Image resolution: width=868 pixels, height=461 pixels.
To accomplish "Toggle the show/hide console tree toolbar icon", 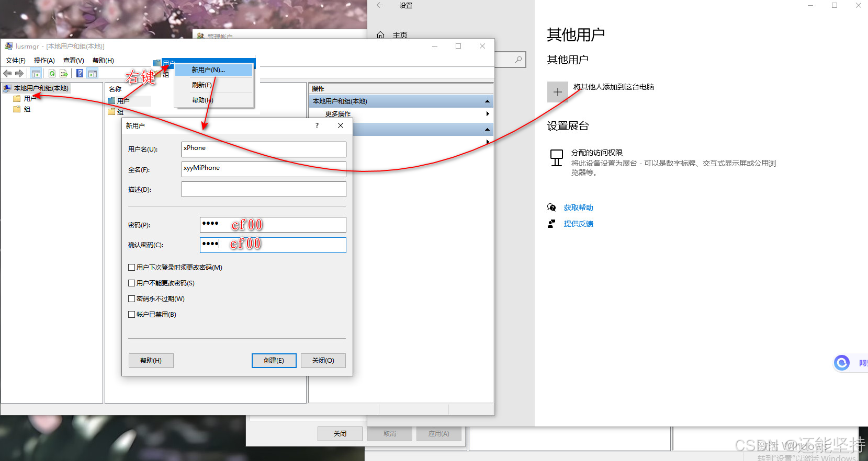I will (36, 74).
